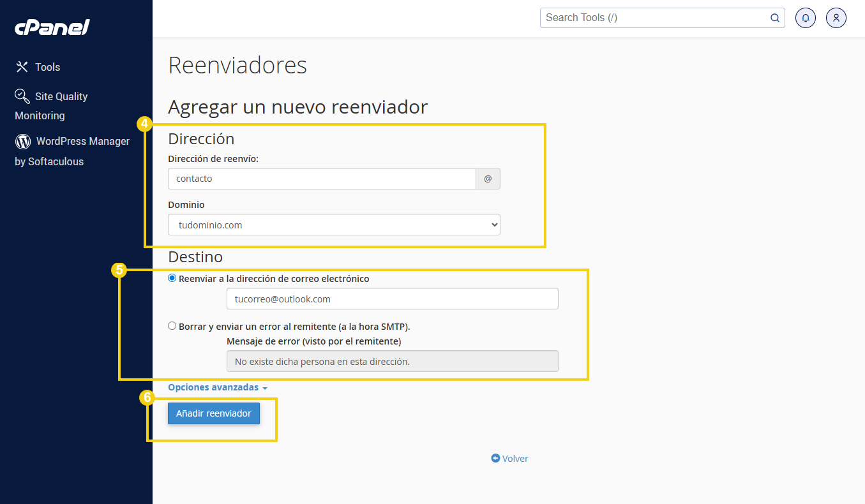865x504 pixels.
Task: Click the Tools wrench icon
Action: coord(22,67)
